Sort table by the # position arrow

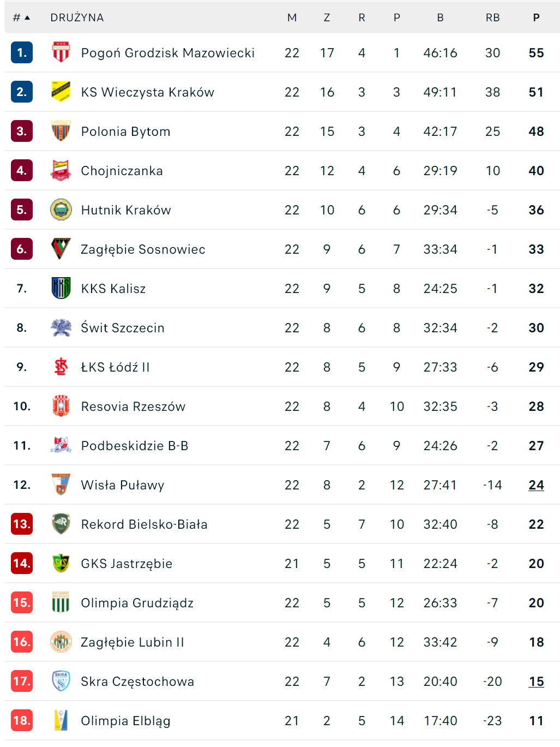[21, 17]
